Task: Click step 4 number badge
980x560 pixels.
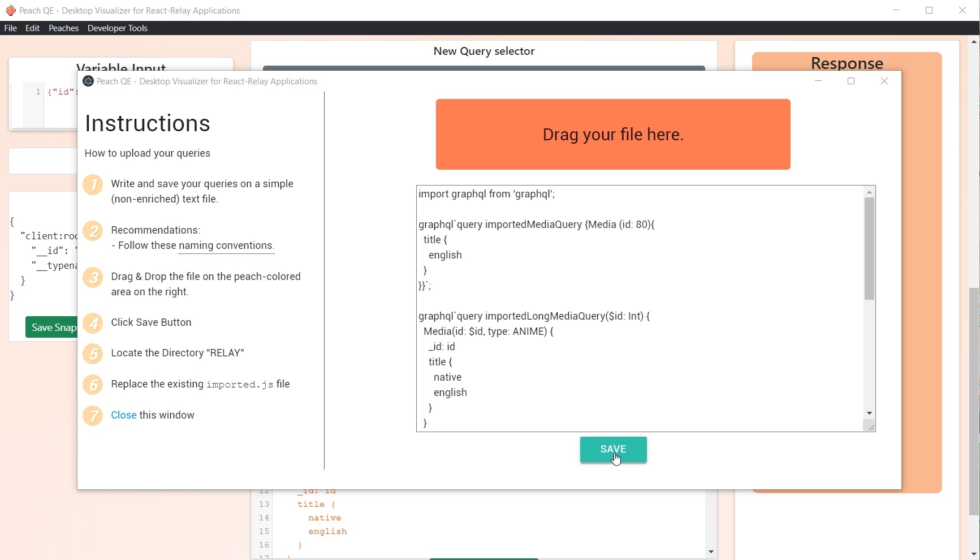Action: (93, 323)
